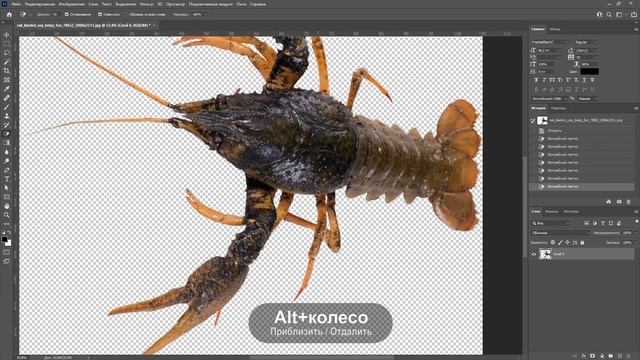
Task: Select the Magic Eraser tool in toolbar
Action: (7, 133)
